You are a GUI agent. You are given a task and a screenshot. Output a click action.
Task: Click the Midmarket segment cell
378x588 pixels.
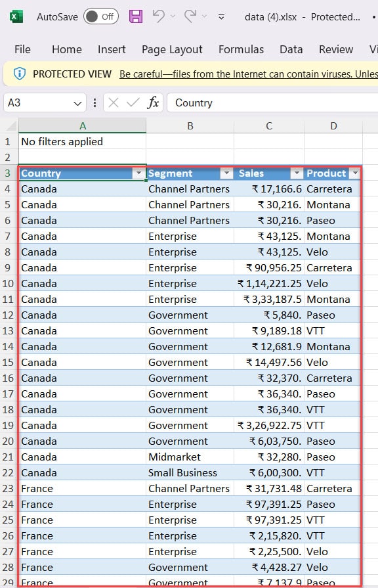click(190, 457)
